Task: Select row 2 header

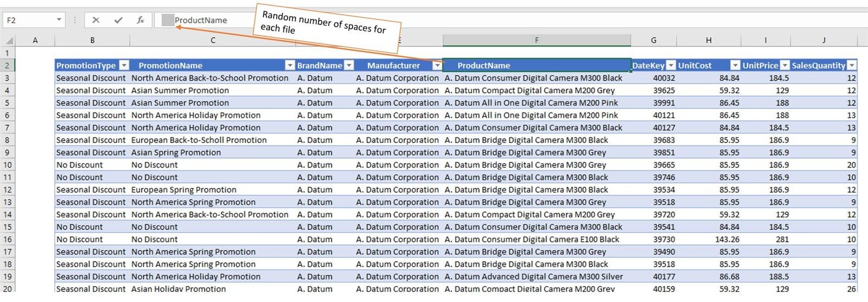Action: [8, 65]
